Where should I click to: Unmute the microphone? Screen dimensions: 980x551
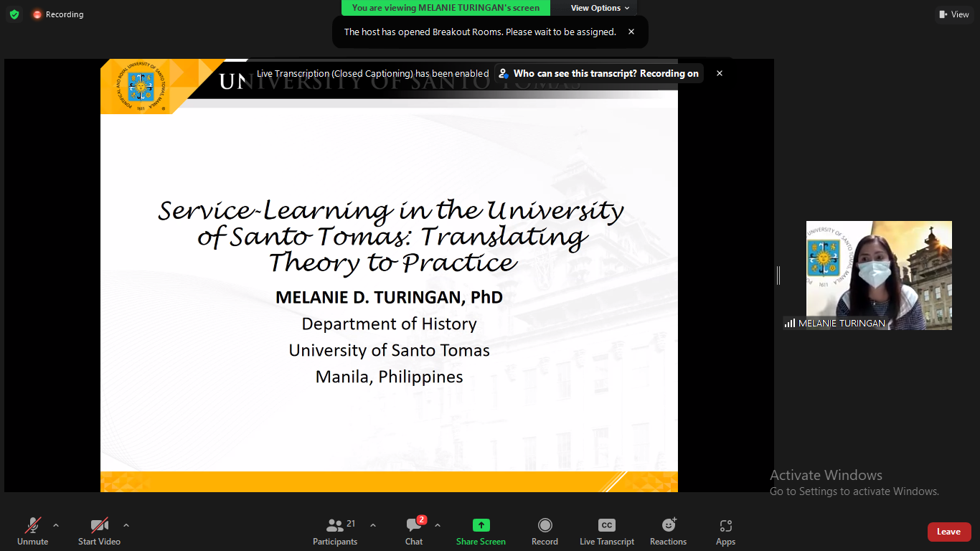pyautogui.click(x=33, y=532)
